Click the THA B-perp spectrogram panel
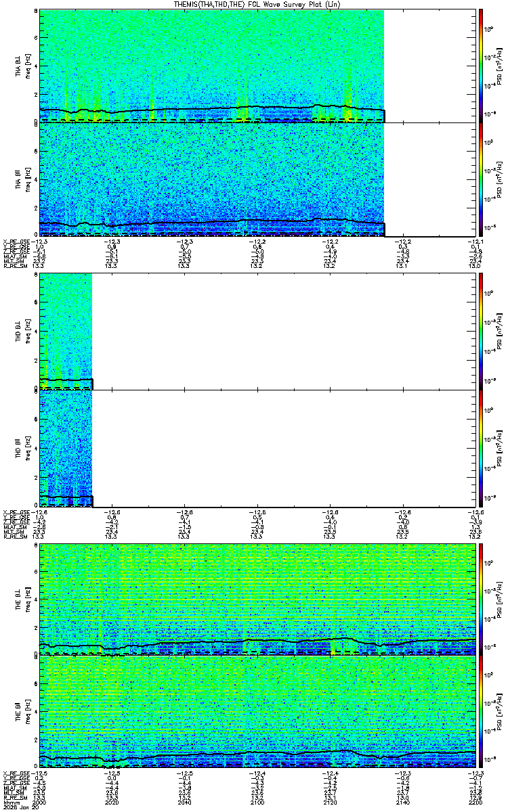The width and height of the screenshot is (508, 812). 257,66
